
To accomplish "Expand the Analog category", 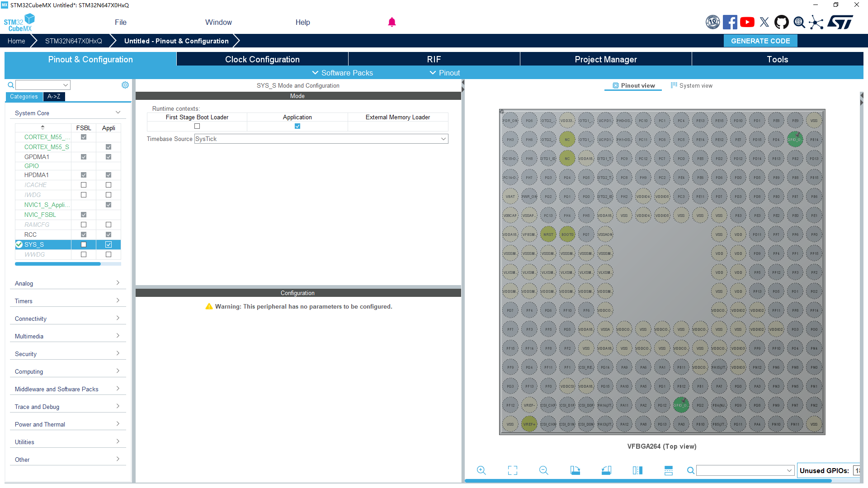I will click(x=68, y=283).
